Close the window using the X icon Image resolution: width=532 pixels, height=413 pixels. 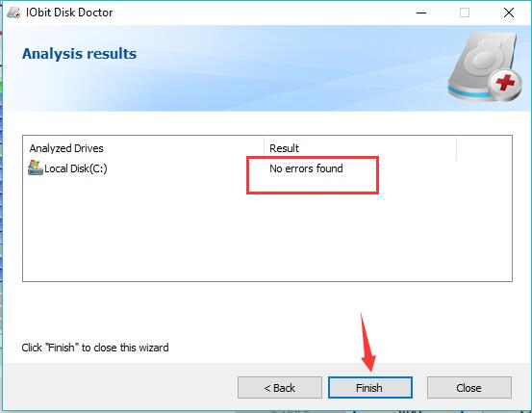click(509, 13)
